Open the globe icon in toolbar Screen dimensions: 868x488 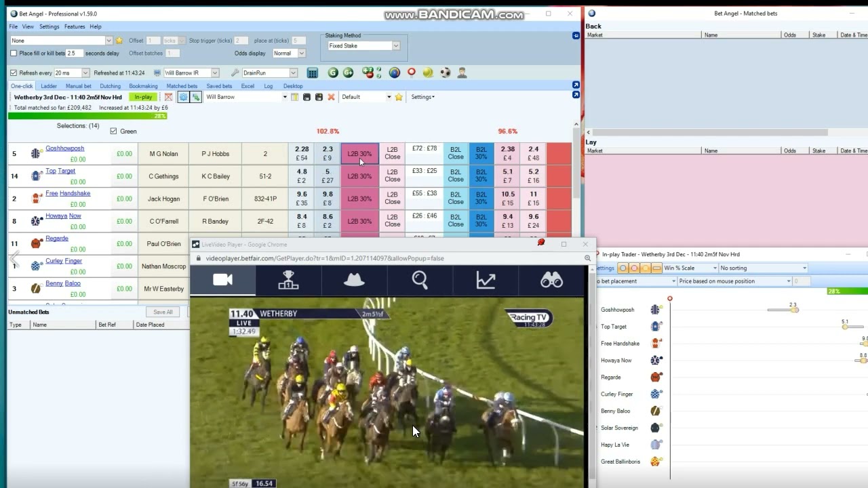(x=394, y=73)
